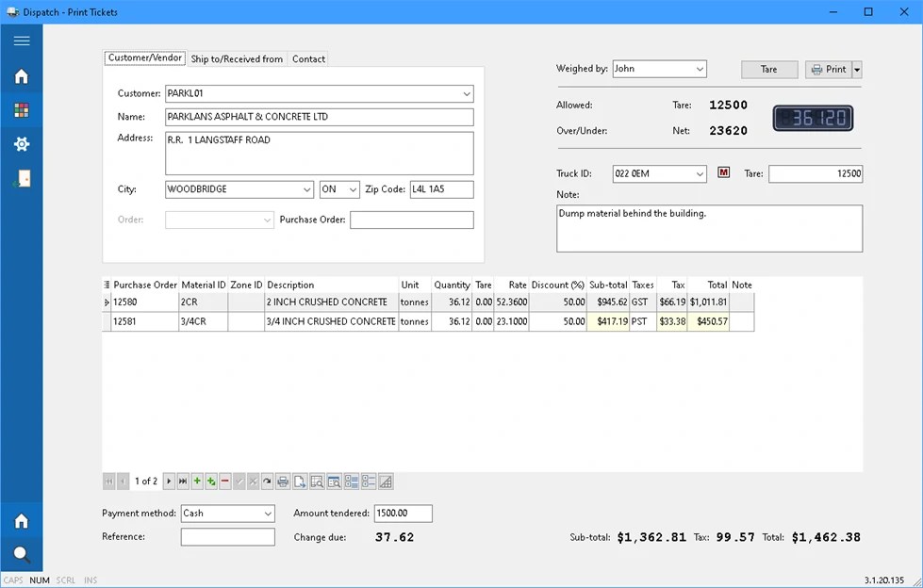The height and width of the screenshot is (588, 923).
Task: Expand the Payment method dropdown
Action: (267, 514)
